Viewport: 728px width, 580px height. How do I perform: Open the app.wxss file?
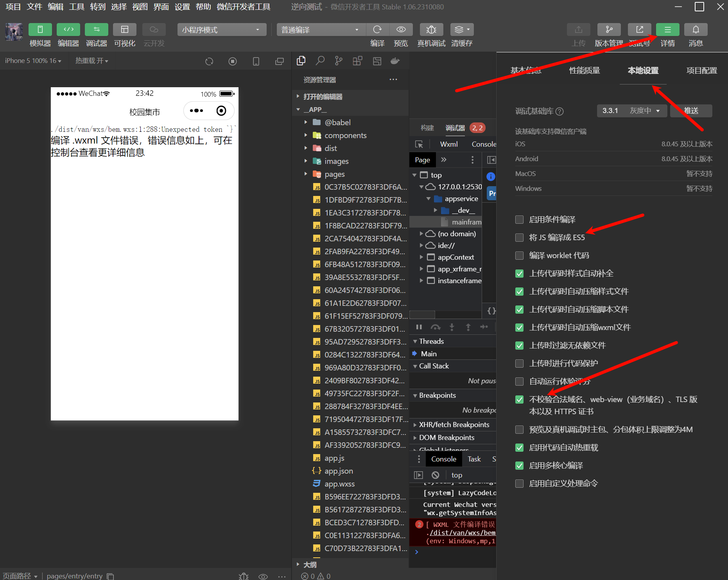(339, 484)
